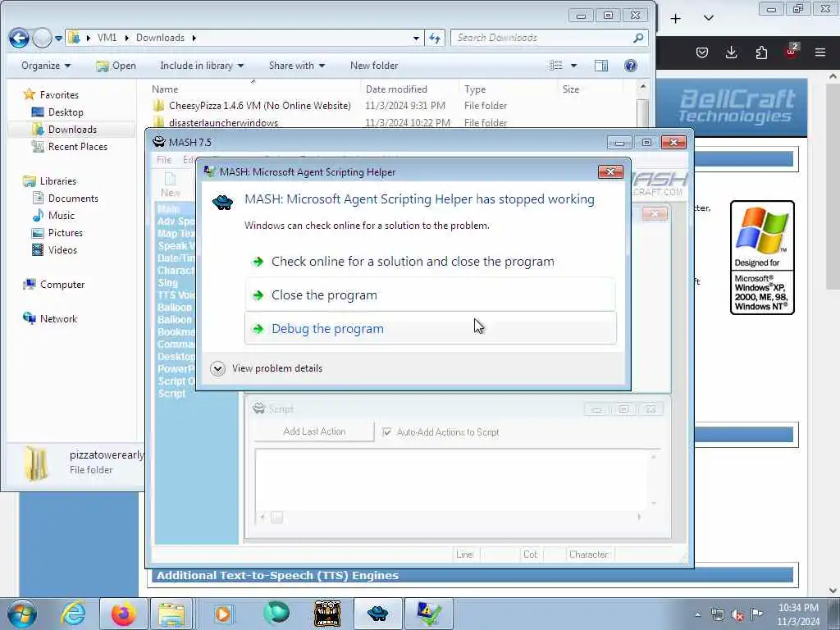Click the MASH 7.5 title bar UFO icon
Viewport: 840px width, 630px height.
click(158, 142)
